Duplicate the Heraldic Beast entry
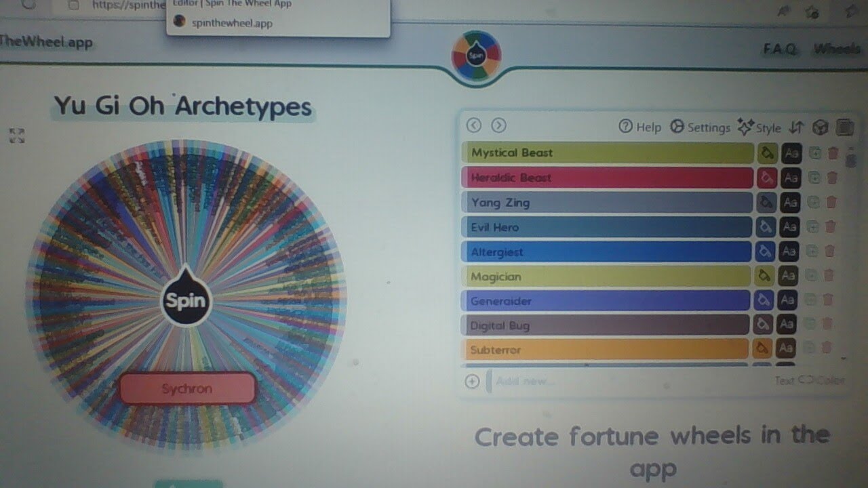Viewport: 868px width, 488px height. click(814, 178)
